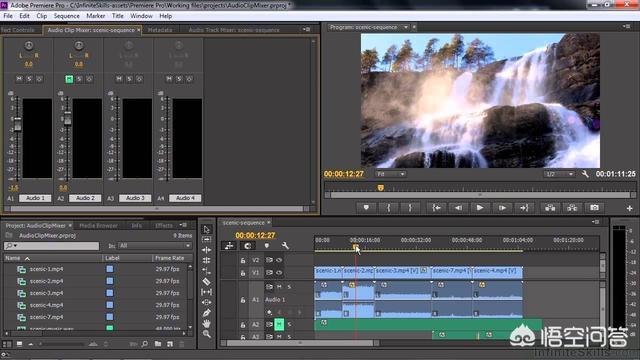Click the Export Frame camera icon

(x=594, y=208)
